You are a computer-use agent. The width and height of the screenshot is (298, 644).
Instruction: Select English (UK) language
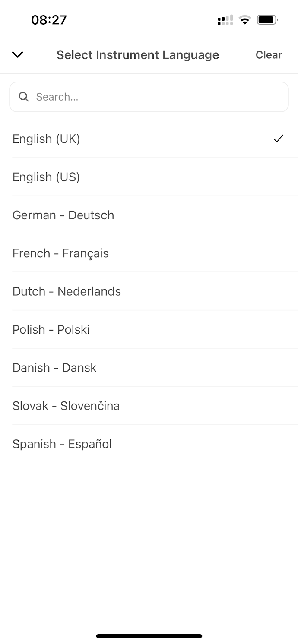pos(47,139)
